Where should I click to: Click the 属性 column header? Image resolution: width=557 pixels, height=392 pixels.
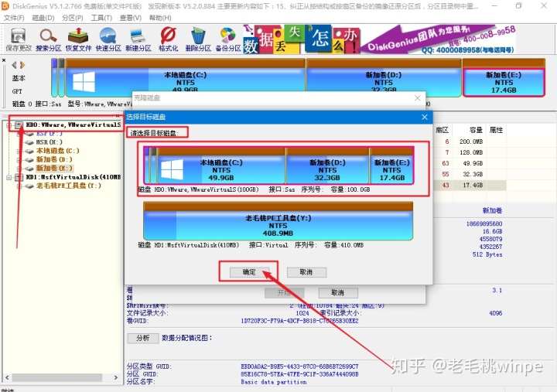click(x=496, y=130)
